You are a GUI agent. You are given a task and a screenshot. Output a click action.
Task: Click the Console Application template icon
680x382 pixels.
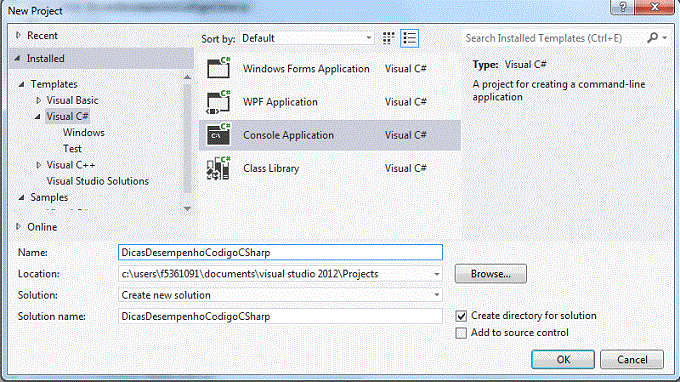(x=218, y=135)
